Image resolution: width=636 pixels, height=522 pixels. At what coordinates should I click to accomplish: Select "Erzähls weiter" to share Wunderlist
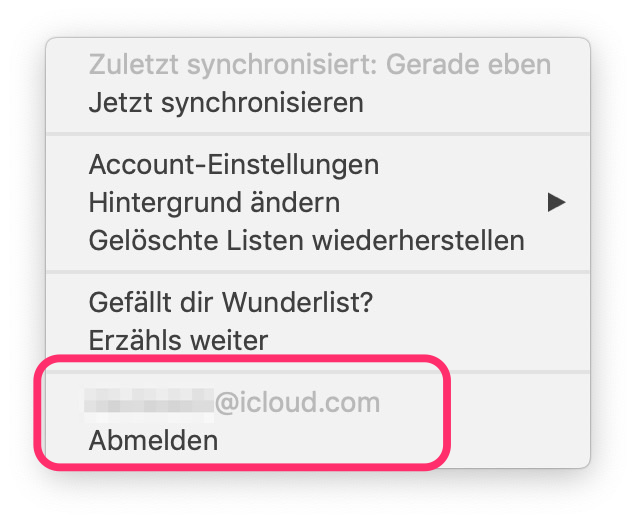(x=178, y=340)
